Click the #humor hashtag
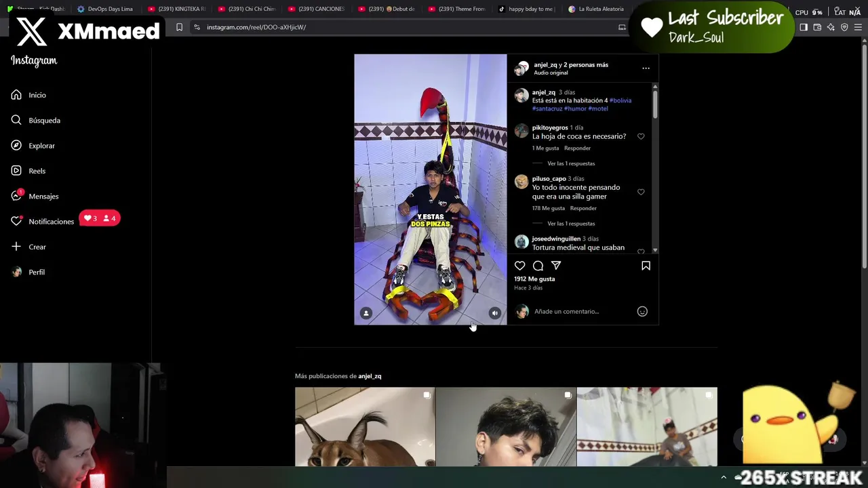The height and width of the screenshot is (488, 868). click(x=575, y=108)
